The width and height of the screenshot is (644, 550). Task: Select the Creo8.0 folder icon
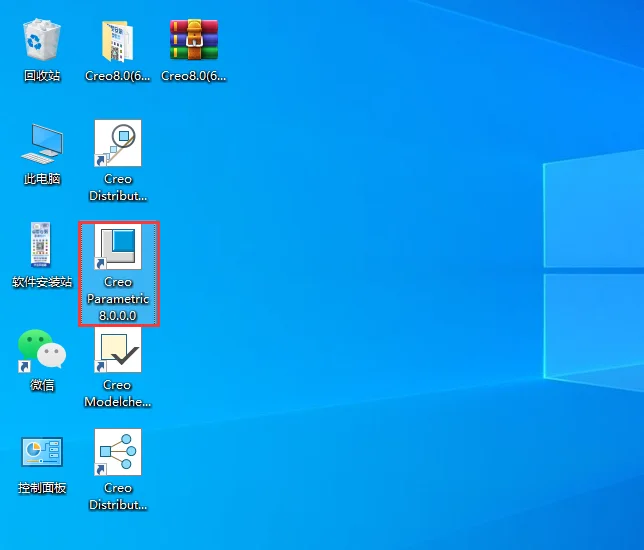pos(118,41)
